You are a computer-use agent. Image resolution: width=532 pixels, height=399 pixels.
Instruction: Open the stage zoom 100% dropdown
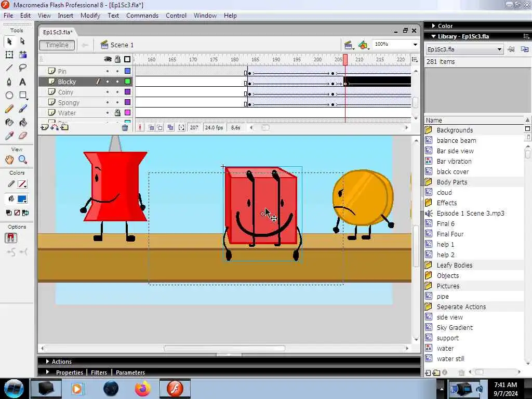(415, 45)
